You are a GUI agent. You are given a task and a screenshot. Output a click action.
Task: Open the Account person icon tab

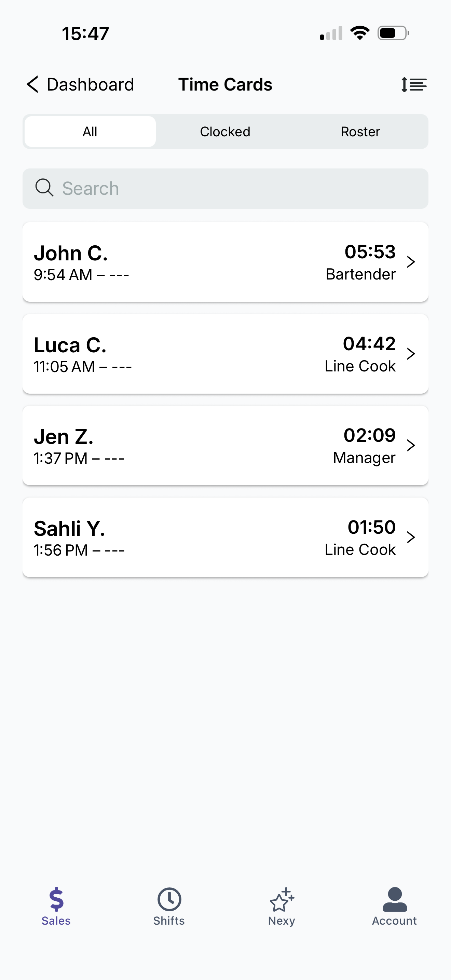394,900
